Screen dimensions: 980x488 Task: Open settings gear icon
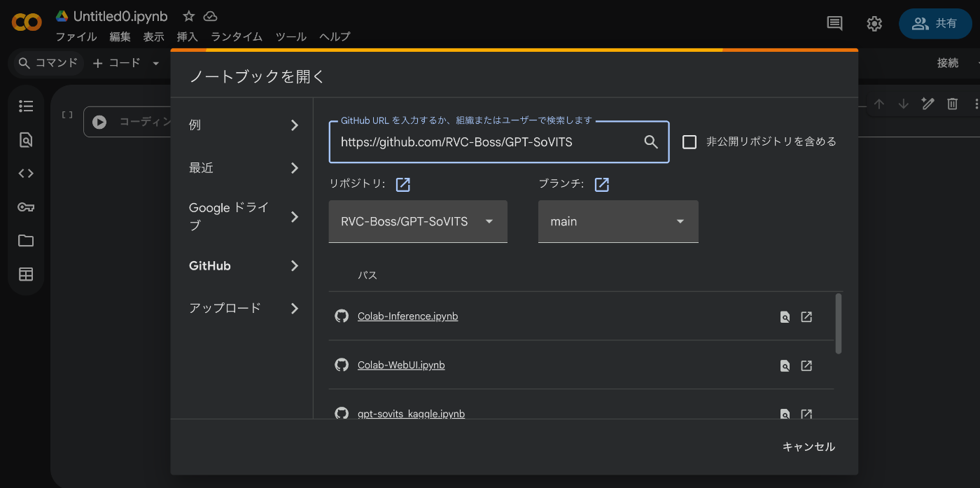874,24
